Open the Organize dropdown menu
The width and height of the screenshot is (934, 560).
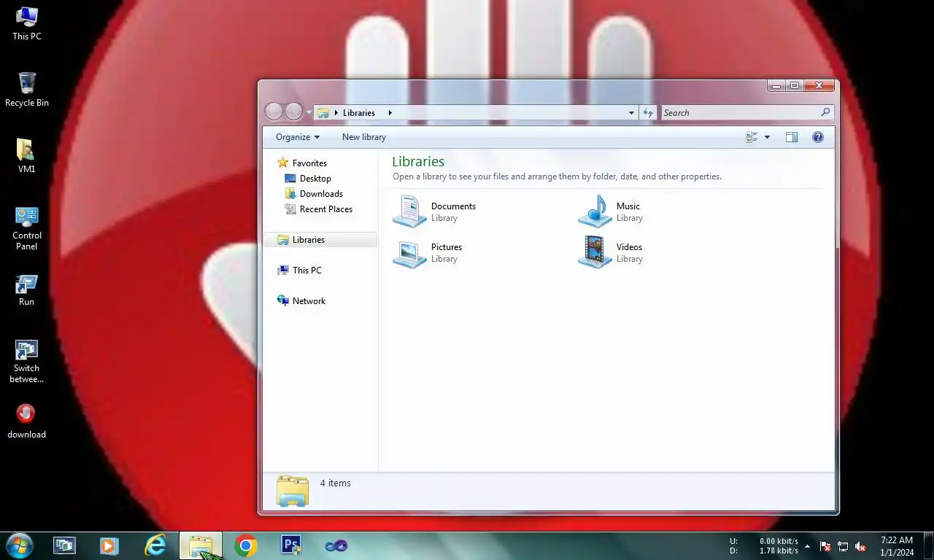click(x=298, y=137)
